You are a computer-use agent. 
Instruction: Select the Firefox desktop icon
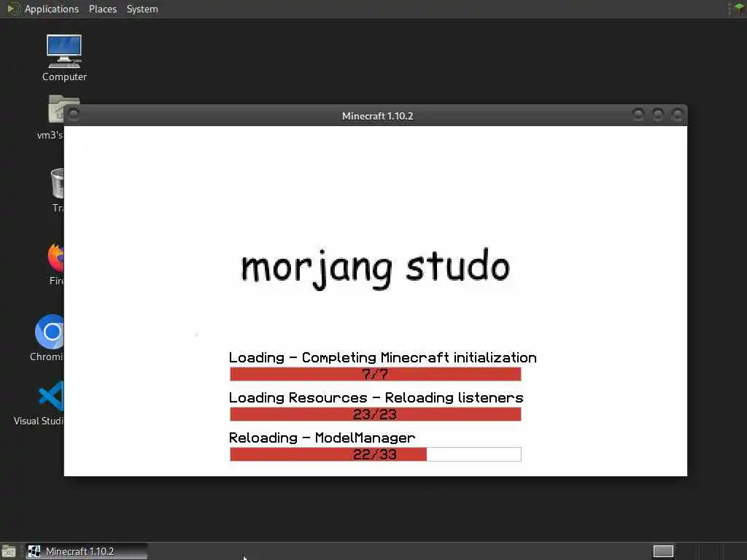tap(55, 264)
